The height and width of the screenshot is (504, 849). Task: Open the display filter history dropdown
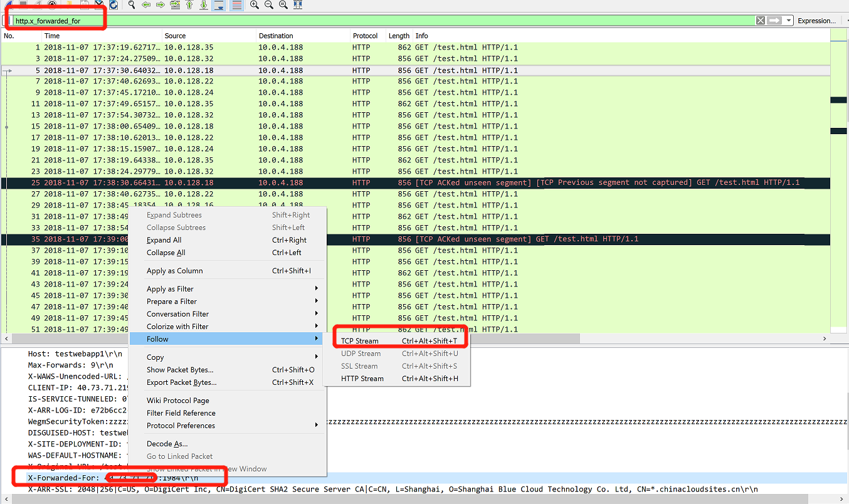point(788,21)
